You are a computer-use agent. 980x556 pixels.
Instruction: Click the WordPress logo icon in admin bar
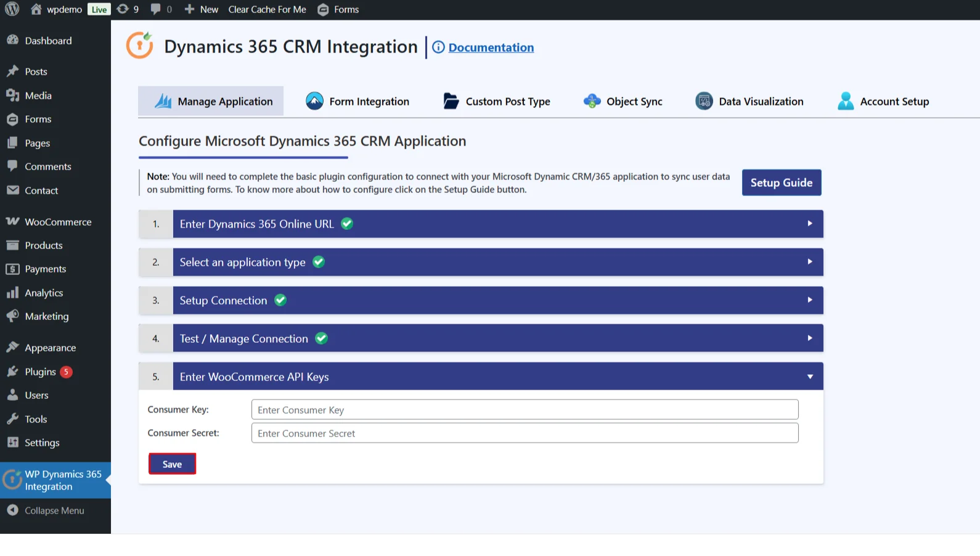tap(12, 9)
